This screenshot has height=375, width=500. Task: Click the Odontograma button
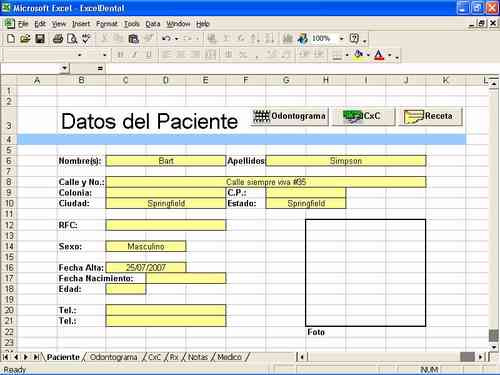coord(289,116)
